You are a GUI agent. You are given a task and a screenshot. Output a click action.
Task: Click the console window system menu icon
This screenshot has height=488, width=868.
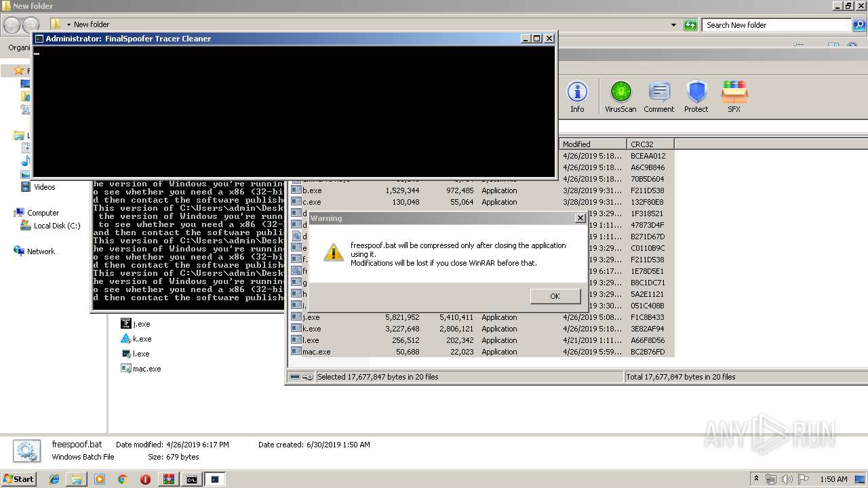click(39, 39)
